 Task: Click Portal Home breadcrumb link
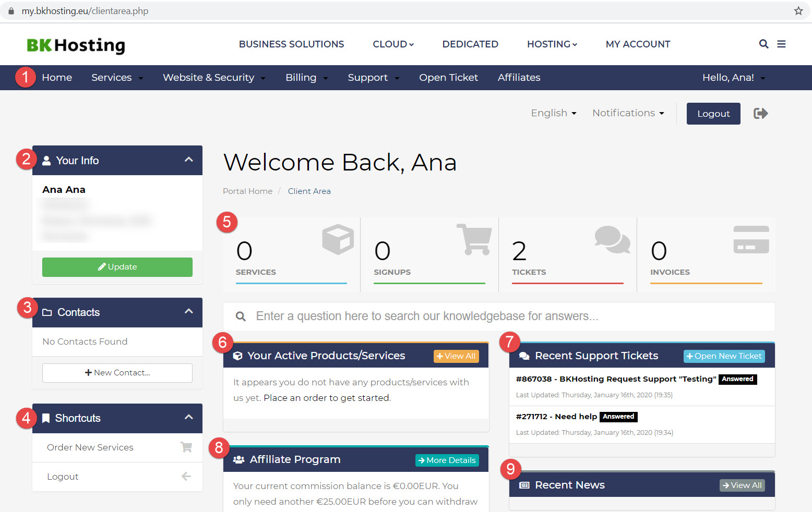coord(247,191)
